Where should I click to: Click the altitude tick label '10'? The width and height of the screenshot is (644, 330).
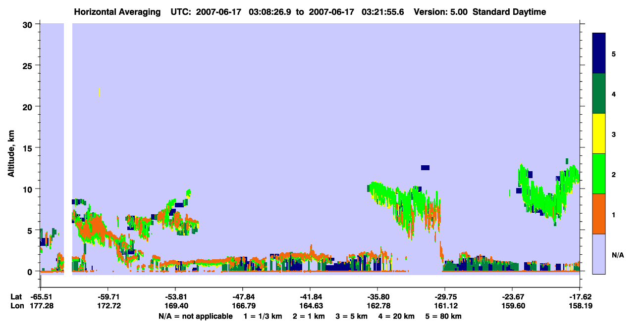pos(29,189)
